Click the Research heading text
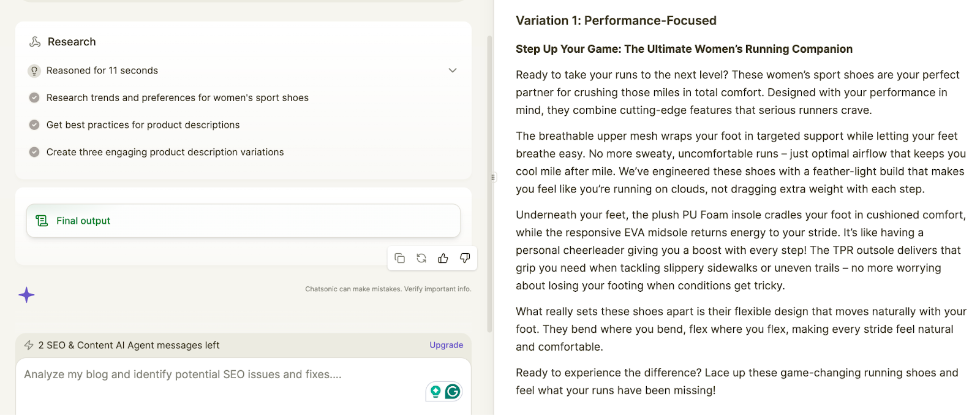Screen dimensions: 980x415 (72, 42)
